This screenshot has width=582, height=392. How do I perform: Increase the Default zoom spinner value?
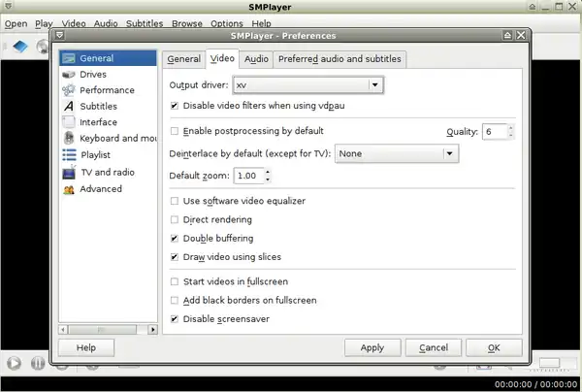pos(267,173)
